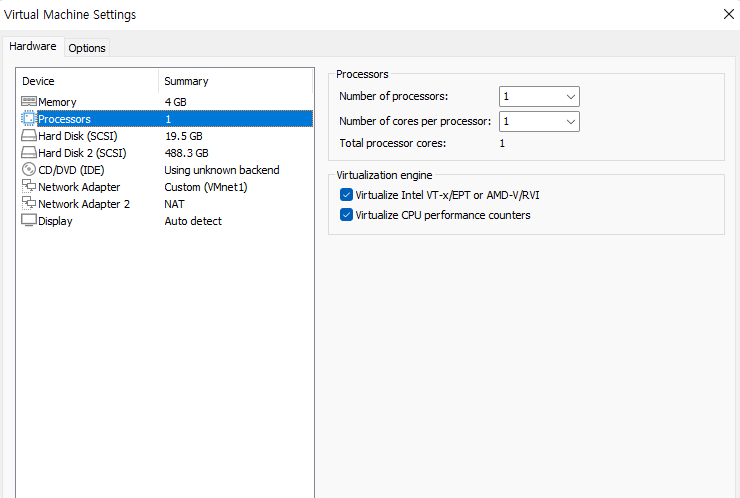Click the Processors chip icon
This screenshot has width=740, height=498.
29,118
